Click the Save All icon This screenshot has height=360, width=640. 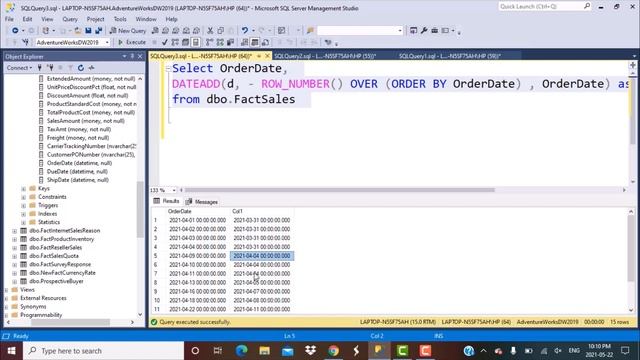98,31
